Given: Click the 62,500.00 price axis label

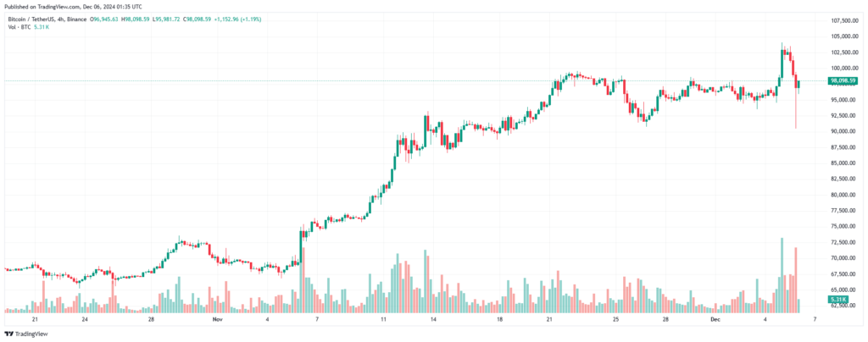Looking at the screenshot, I should pos(844,306).
